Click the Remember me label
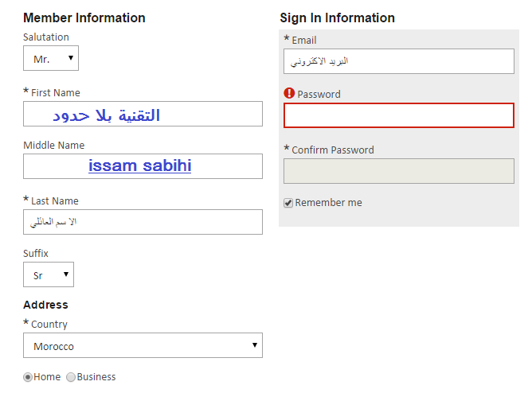This screenshot has width=532, height=393. point(328,203)
